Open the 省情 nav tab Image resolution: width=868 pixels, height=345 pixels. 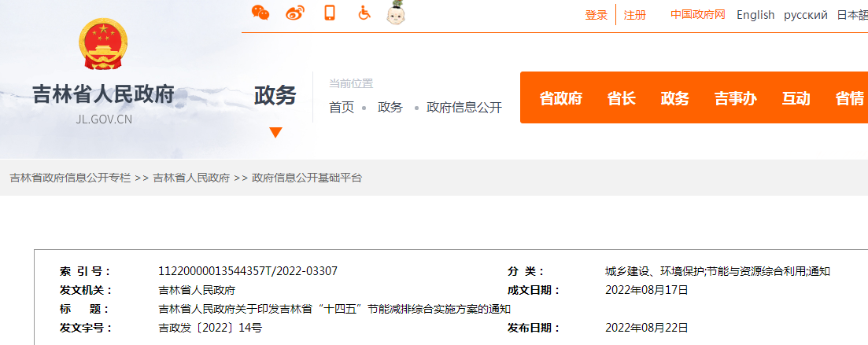click(x=849, y=98)
